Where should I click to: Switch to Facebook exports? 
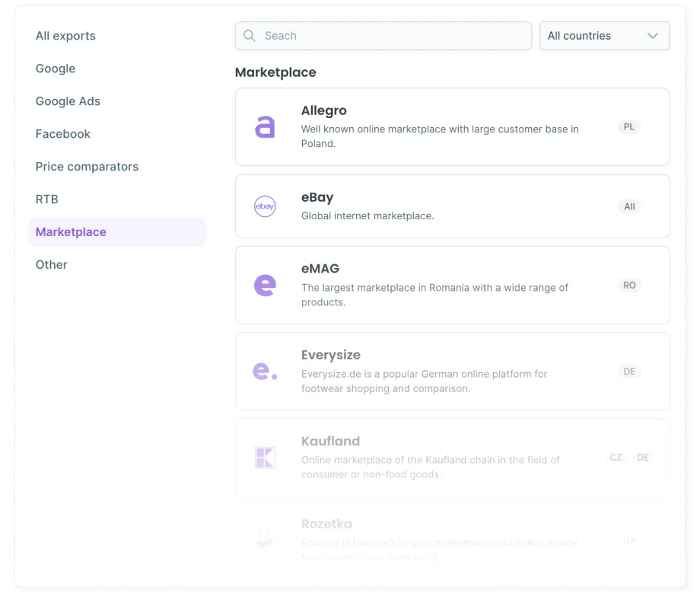(63, 133)
